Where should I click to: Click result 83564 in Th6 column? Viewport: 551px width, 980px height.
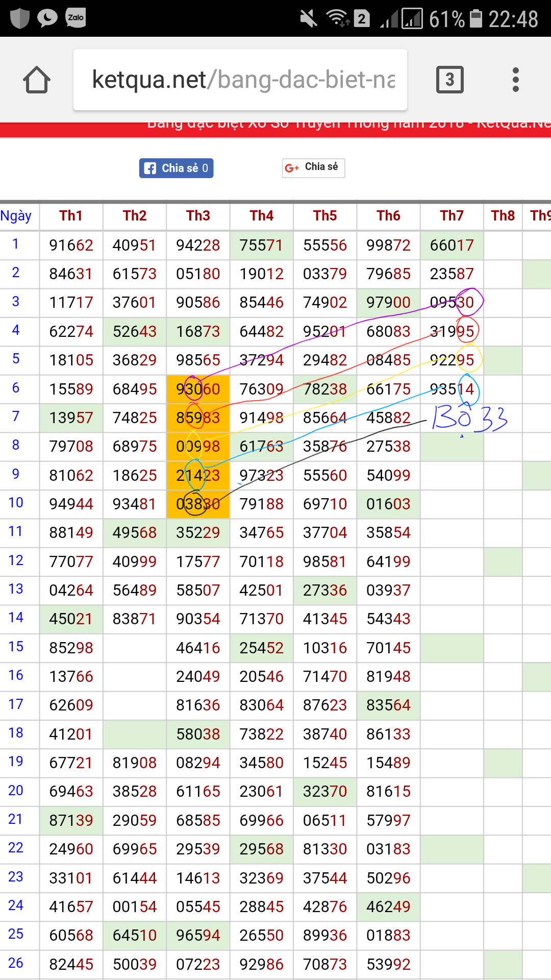389,705
